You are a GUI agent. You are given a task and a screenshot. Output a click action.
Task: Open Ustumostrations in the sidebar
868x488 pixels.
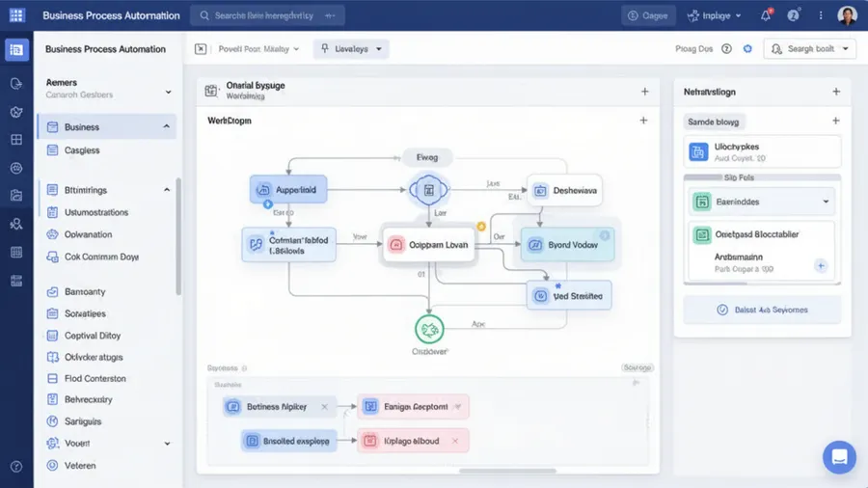[96, 212]
